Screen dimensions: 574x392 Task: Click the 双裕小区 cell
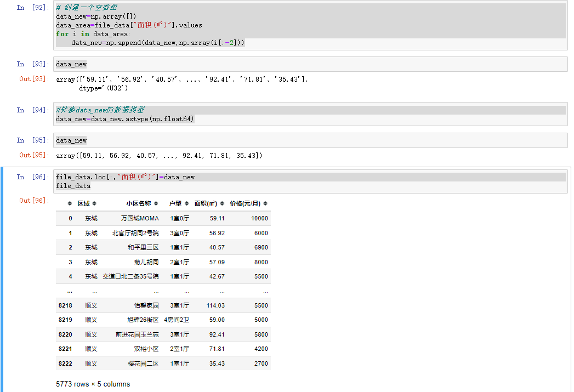pos(146,349)
